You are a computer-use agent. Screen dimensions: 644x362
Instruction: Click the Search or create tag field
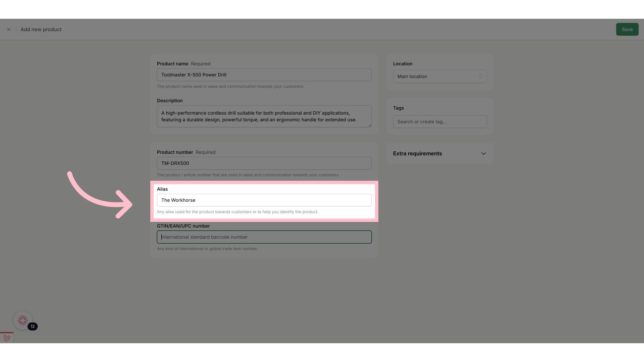point(440,122)
